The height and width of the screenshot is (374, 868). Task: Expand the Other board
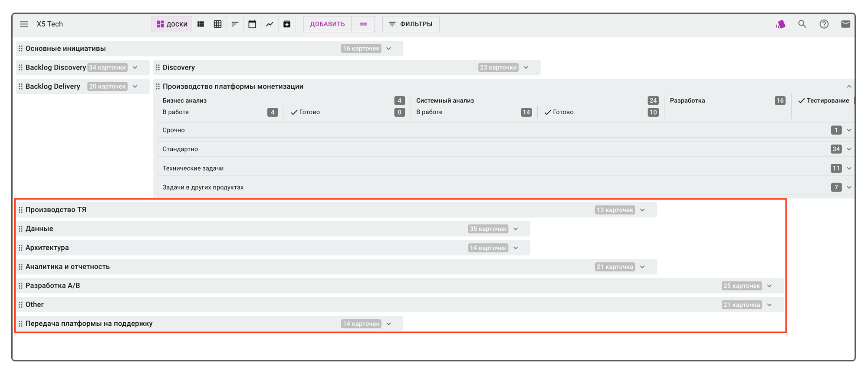coord(769,305)
